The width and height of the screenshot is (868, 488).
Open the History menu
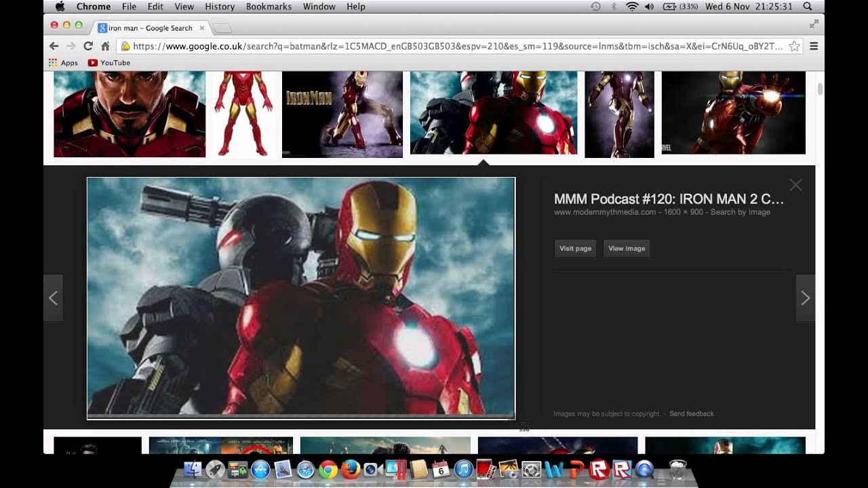pyautogui.click(x=220, y=6)
